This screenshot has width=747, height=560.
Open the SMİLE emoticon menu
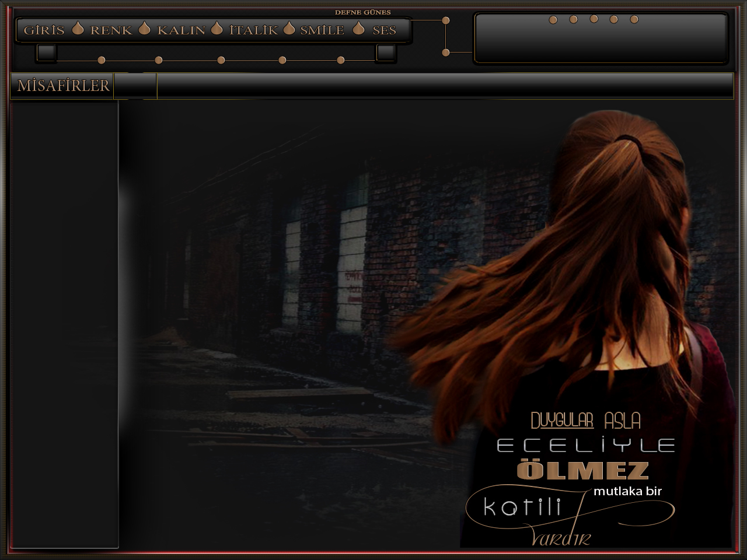pos(322,30)
